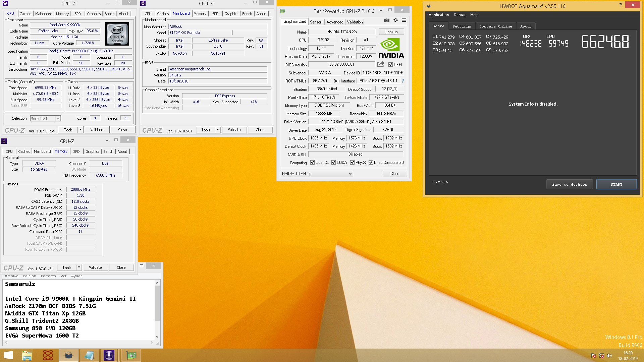
Task: Open the Settings tab in HWBOT Aquamark
Action: [x=462, y=26]
